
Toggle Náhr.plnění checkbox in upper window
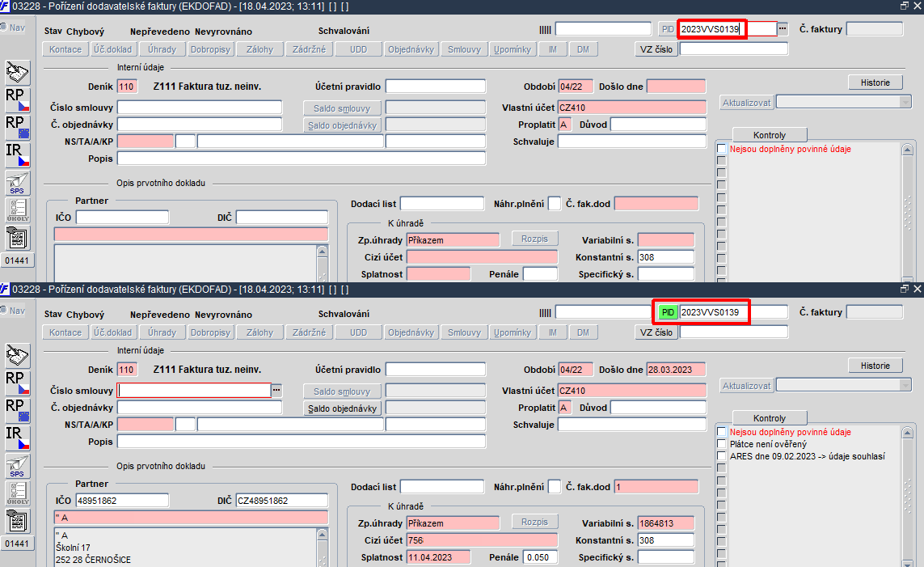pos(554,203)
